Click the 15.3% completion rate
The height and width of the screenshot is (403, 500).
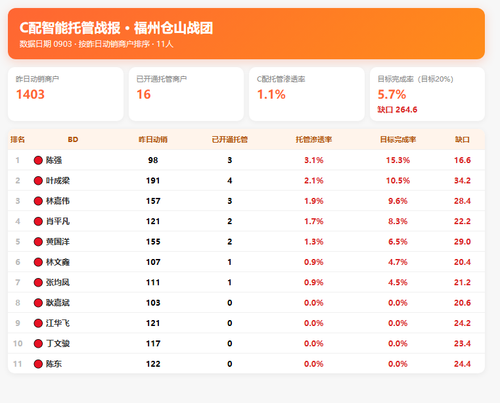(x=398, y=160)
